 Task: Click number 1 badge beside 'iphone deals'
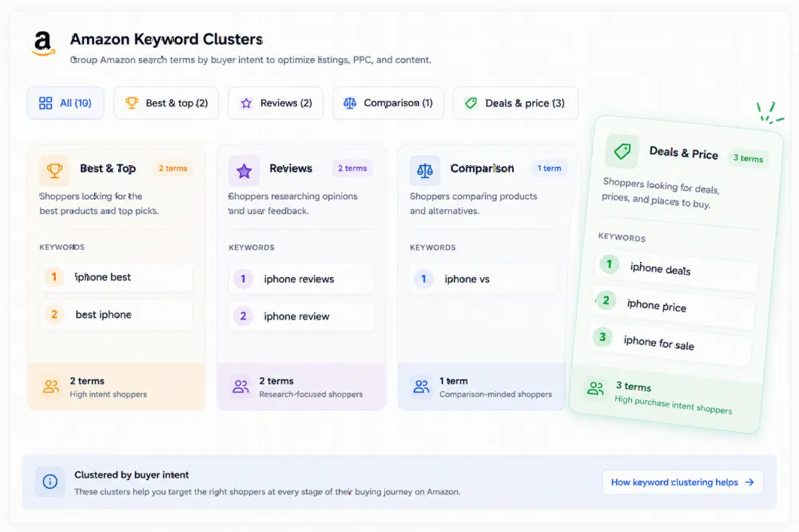[609, 264]
